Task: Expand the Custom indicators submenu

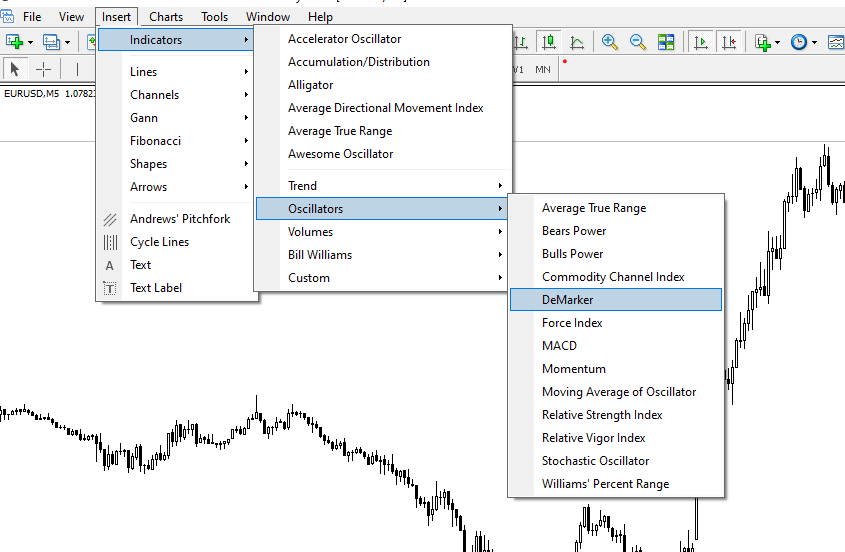Action: coord(382,278)
